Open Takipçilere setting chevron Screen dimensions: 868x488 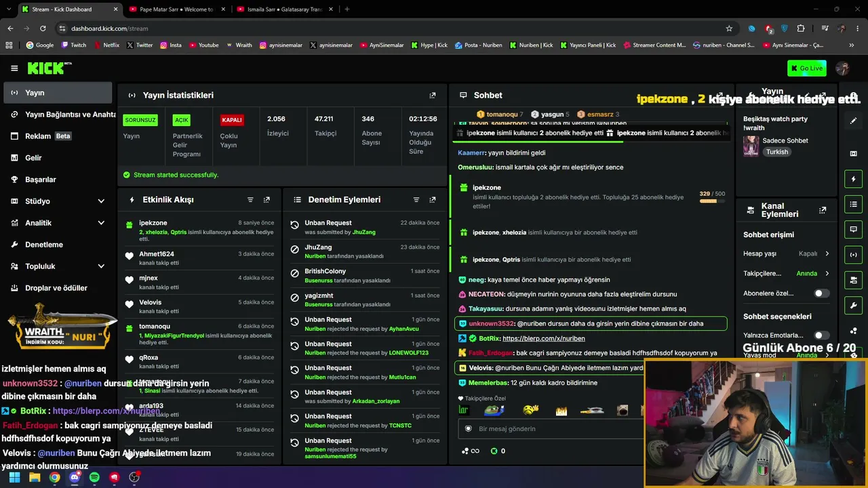coord(827,274)
